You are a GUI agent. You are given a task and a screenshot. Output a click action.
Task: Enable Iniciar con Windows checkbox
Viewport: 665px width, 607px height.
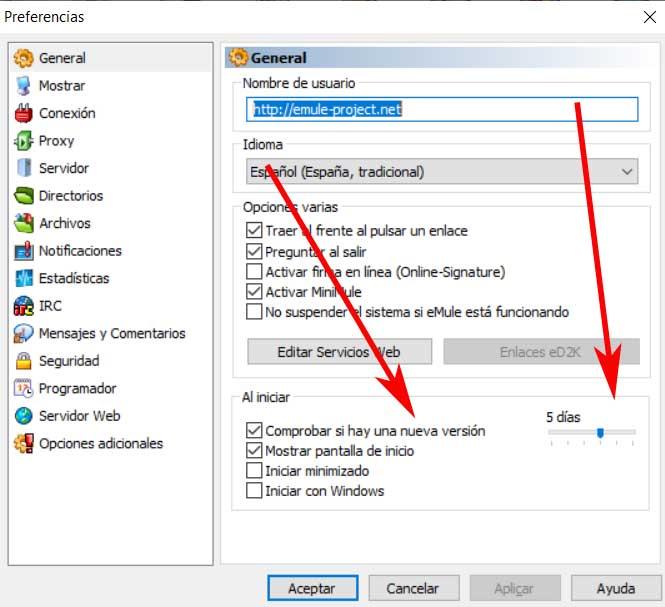254,491
